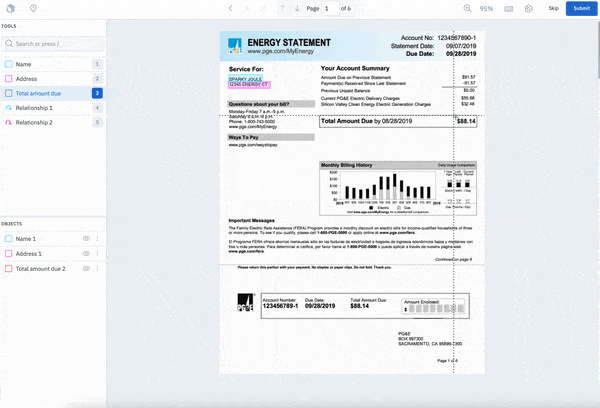Click the Relationship 2 arc icon

point(8,122)
